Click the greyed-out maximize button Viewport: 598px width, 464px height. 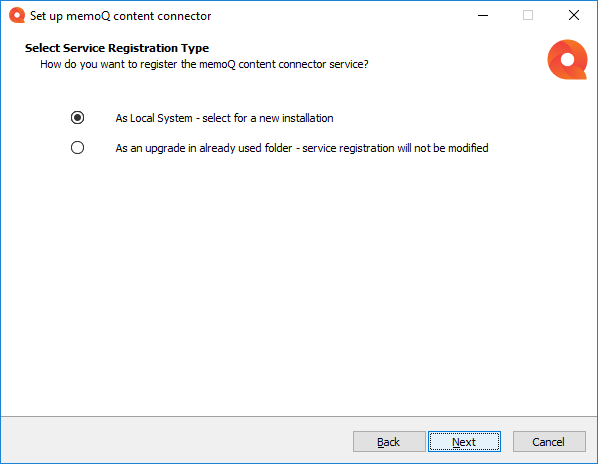point(528,15)
